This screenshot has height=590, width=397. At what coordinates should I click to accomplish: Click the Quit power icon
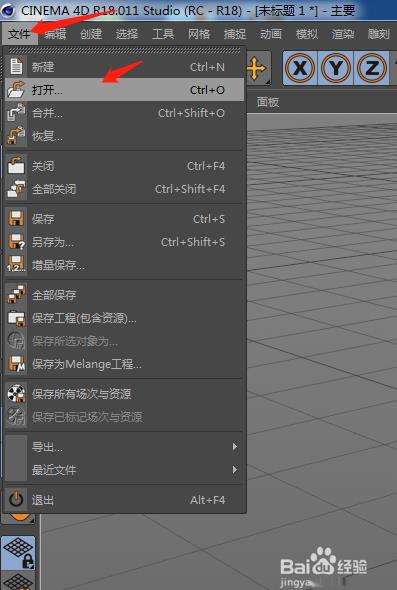[x=16, y=500]
